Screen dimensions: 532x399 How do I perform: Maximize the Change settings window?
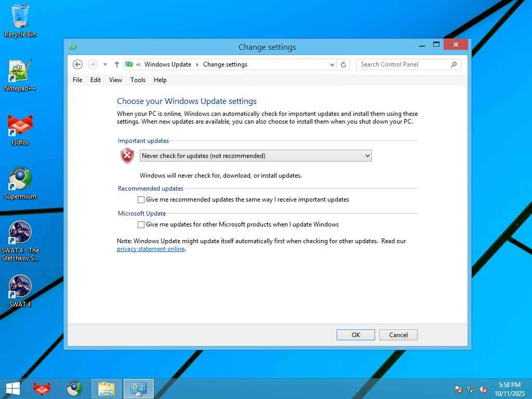436,45
